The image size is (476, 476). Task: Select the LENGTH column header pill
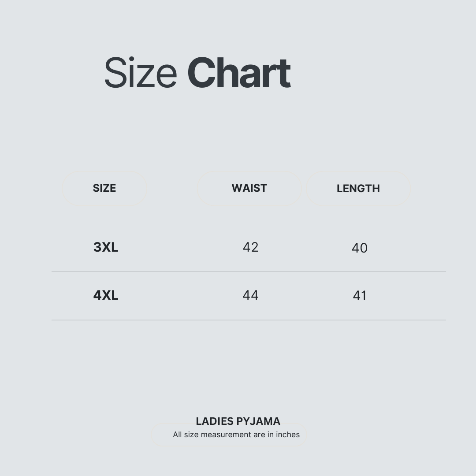[x=358, y=189]
